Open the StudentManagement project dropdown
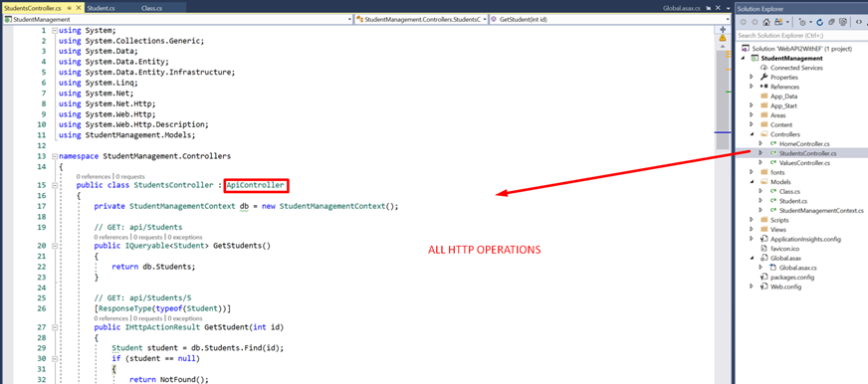 pyautogui.click(x=178, y=19)
